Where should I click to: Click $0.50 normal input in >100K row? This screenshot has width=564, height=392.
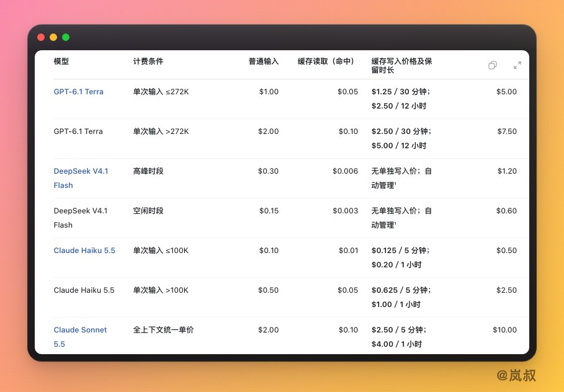coord(268,290)
